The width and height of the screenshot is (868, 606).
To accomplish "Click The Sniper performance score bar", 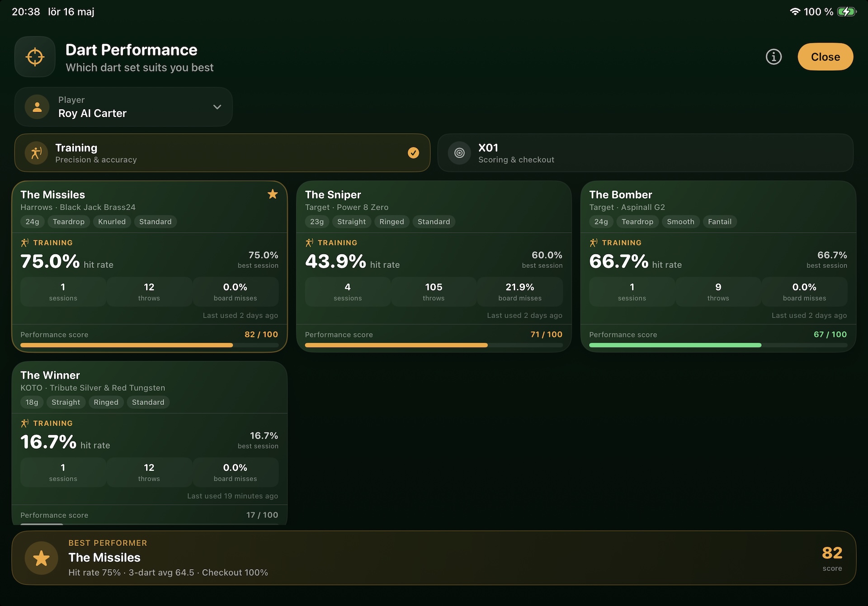I will click(x=434, y=345).
